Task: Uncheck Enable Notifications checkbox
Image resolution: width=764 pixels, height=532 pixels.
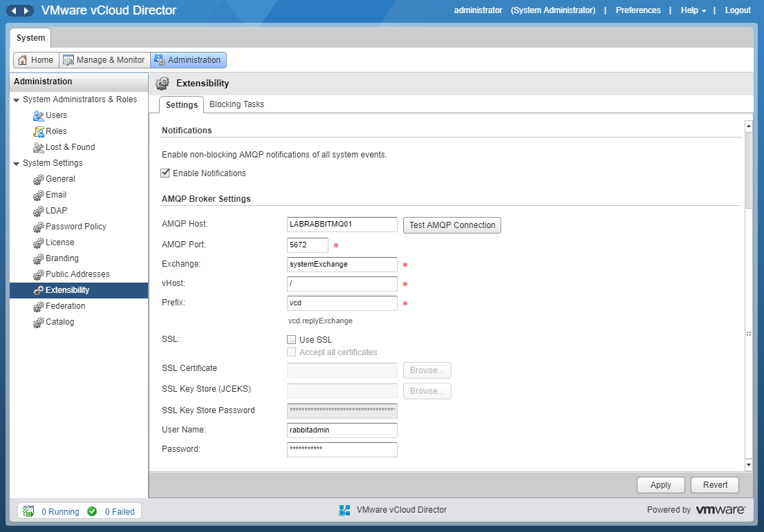Action: (x=165, y=173)
